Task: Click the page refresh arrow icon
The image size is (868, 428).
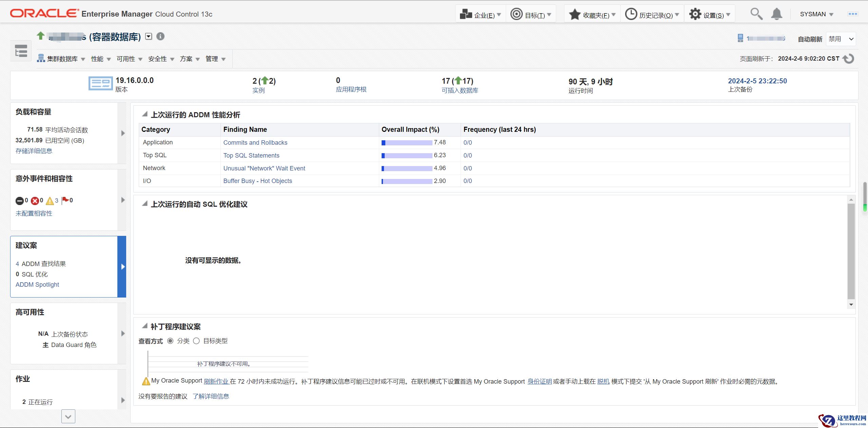Action: [849, 59]
